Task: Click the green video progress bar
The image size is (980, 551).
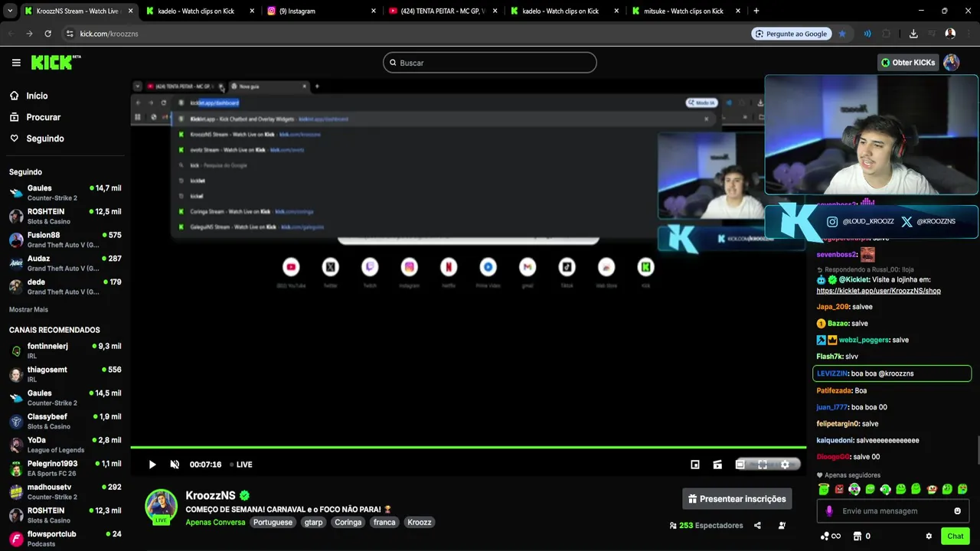Action: 469,448
